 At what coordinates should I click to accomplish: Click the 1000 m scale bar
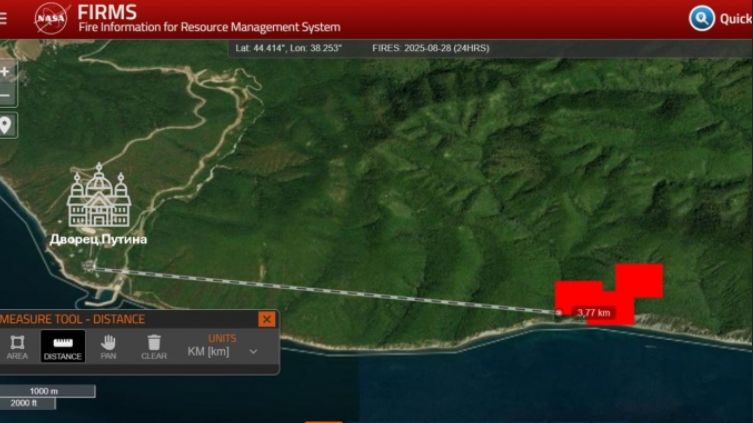[x=47, y=391]
